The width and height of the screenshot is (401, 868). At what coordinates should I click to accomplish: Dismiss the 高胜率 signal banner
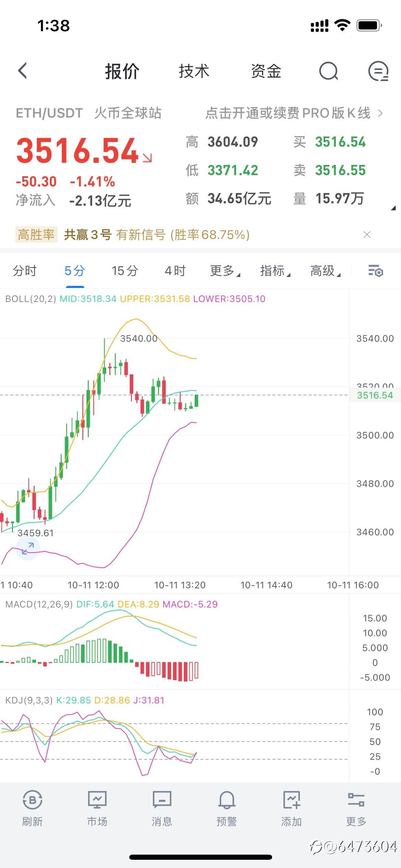(367, 234)
